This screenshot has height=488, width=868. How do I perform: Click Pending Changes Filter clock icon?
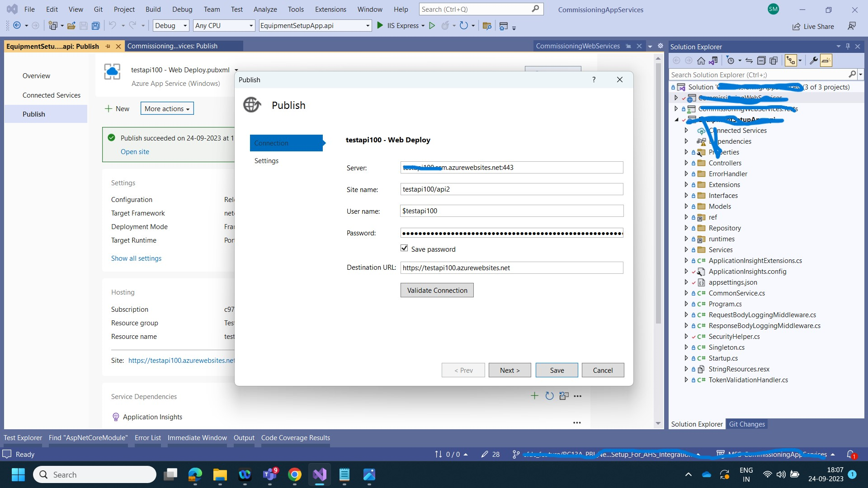(x=730, y=61)
